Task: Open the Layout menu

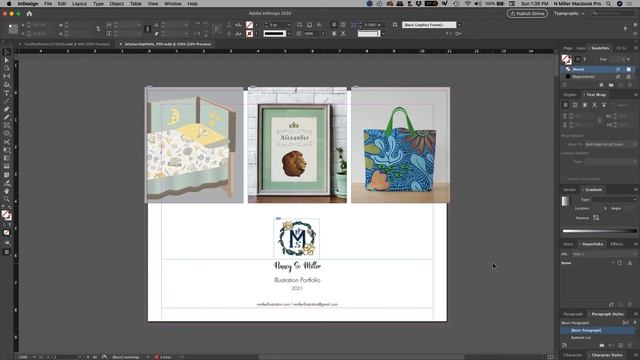Action: pos(79,4)
